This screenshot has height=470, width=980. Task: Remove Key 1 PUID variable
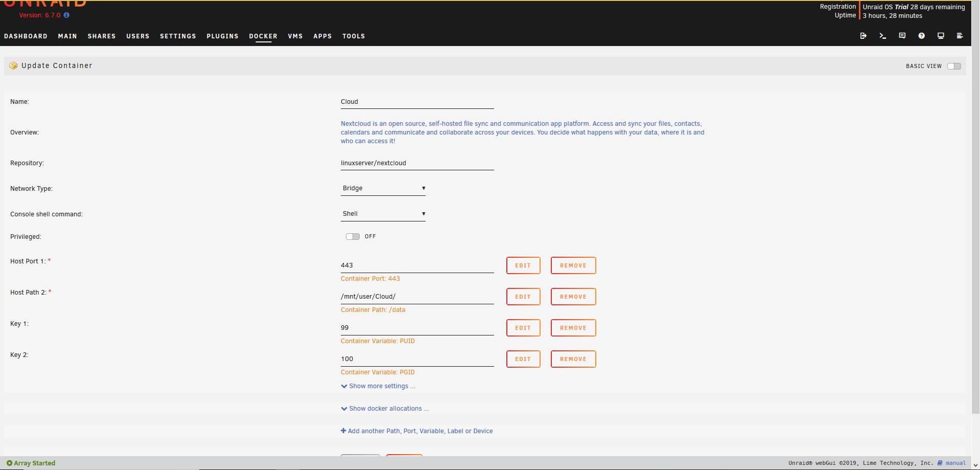pyautogui.click(x=573, y=328)
